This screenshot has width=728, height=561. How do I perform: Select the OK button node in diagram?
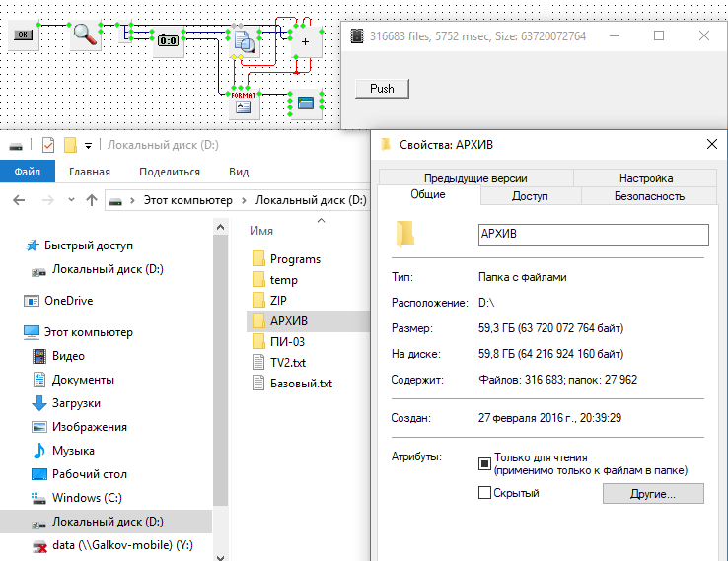24,35
